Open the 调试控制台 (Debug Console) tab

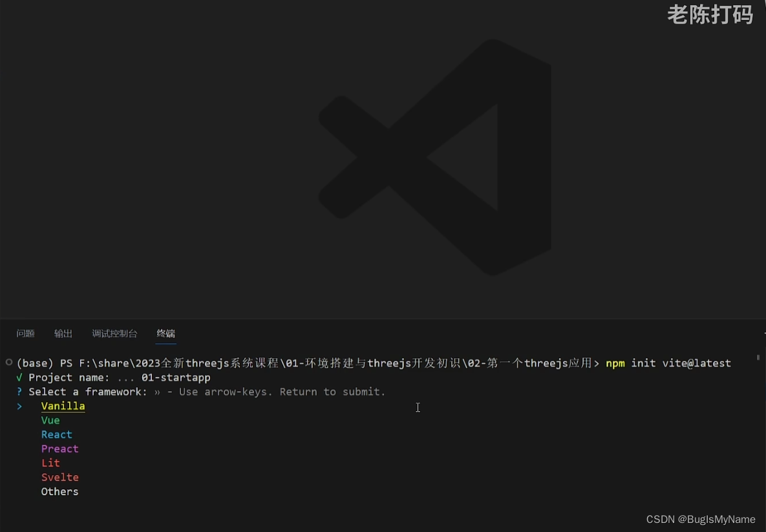click(114, 334)
